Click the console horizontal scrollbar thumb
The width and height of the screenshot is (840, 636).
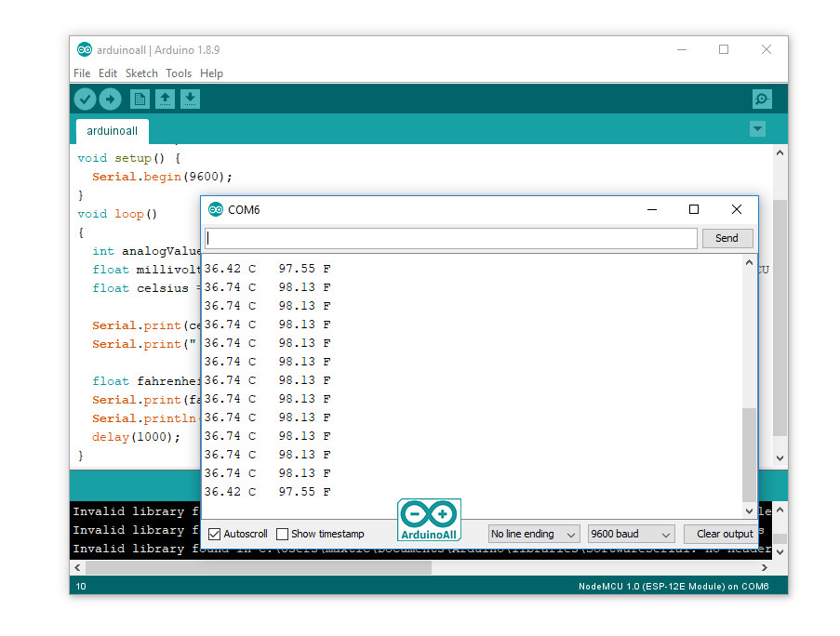coord(259,567)
